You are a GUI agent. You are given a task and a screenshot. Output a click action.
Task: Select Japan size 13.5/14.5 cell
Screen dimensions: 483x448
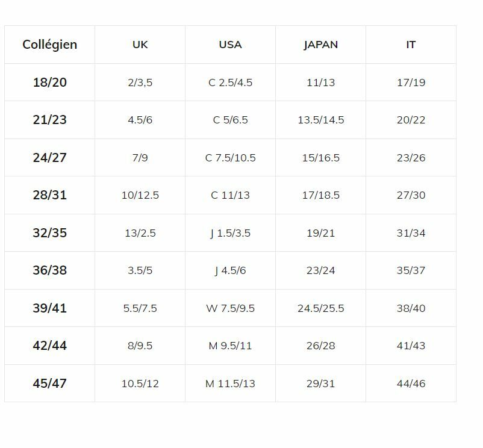tap(320, 120)
